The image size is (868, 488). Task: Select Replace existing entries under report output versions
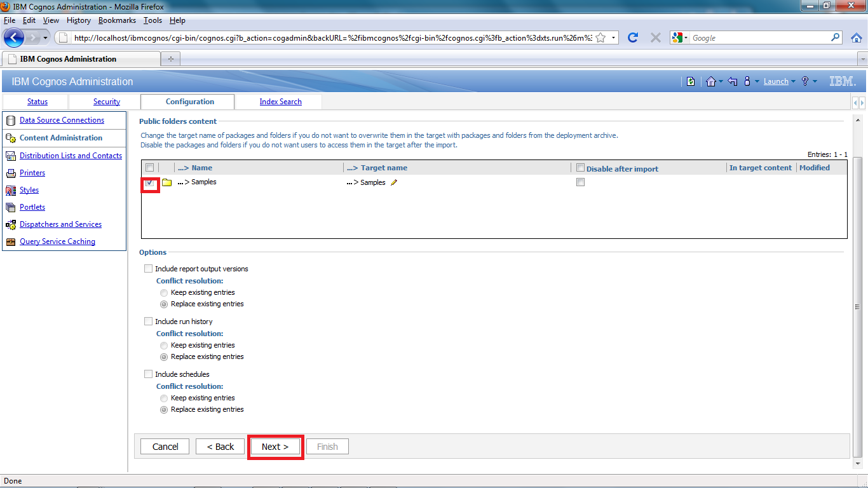164,304
